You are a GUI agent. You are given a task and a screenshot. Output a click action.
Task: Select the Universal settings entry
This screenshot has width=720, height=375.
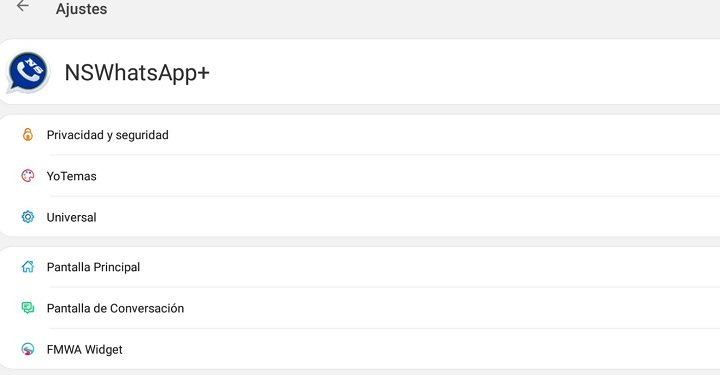click(360, 217)
